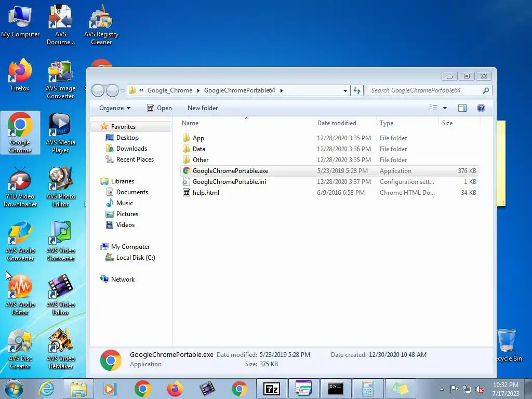This screenshot has width=532, height=399.
Task: Open the Action Center flag icon in tray
Action: click(454, 389)
